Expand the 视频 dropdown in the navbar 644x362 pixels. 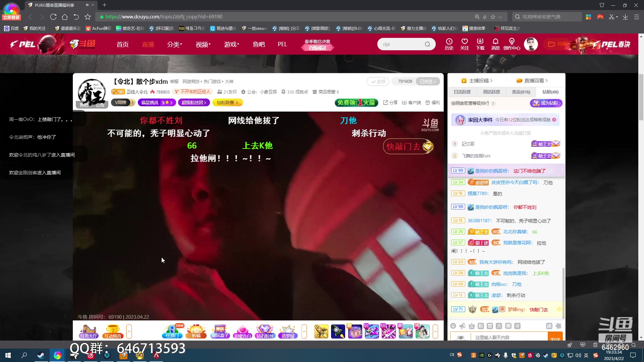(202, 44)
